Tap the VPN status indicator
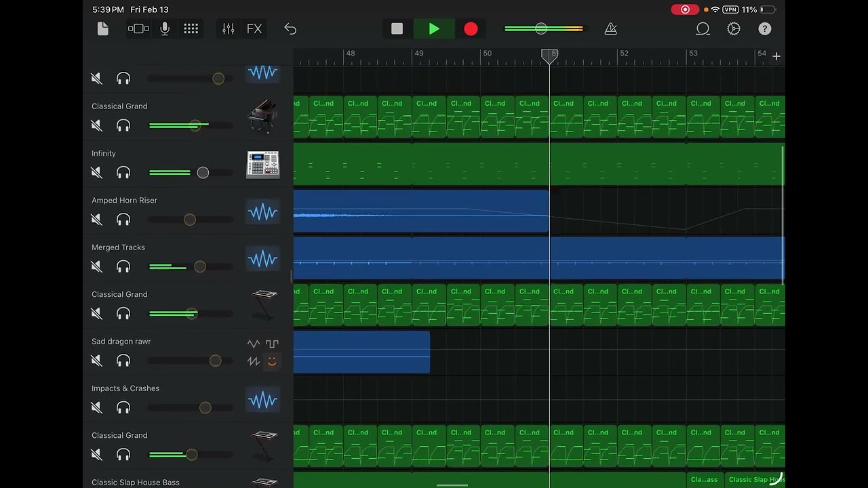Image resolution: width=868 pixels, height=488 pixels. [730, 9]
